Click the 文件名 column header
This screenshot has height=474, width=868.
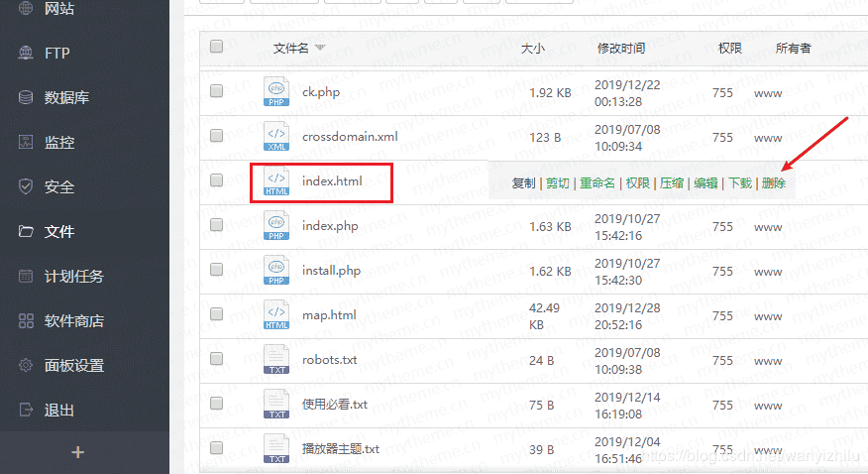tap(290, 49)
